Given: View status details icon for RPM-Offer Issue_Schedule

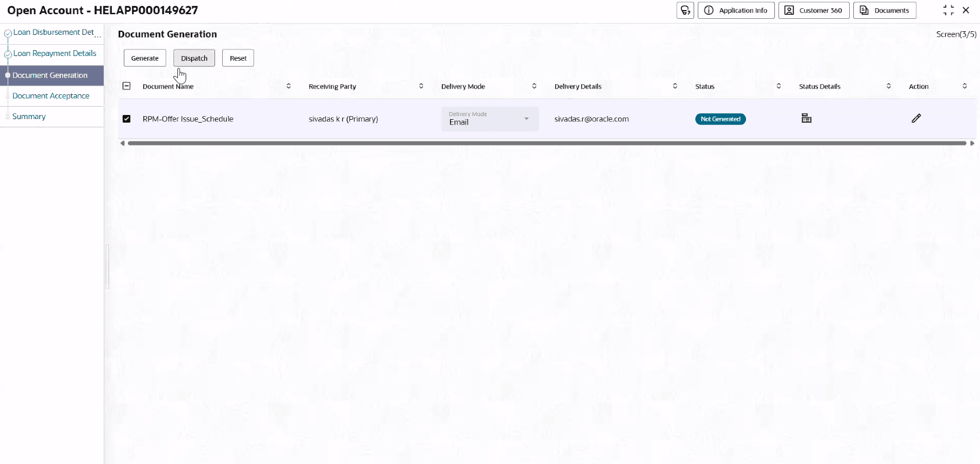Looking at the screenshot, I should click(x=806, y=119).
